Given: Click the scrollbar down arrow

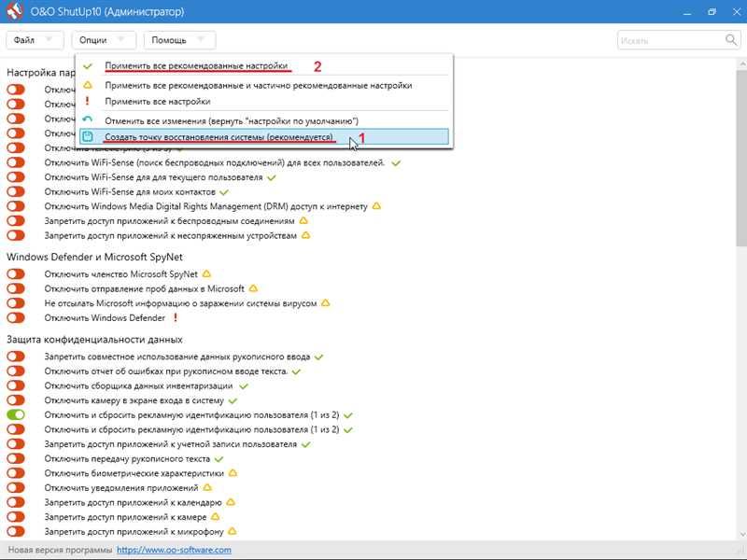Looking at the screenshot, I should tap(741, 534).
